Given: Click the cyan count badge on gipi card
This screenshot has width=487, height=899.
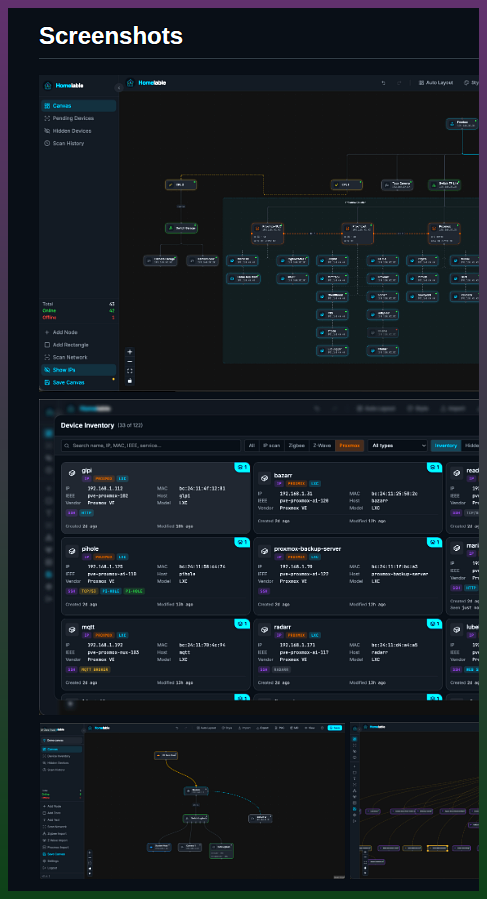Looking at the screenshot, I should point(243,467).
